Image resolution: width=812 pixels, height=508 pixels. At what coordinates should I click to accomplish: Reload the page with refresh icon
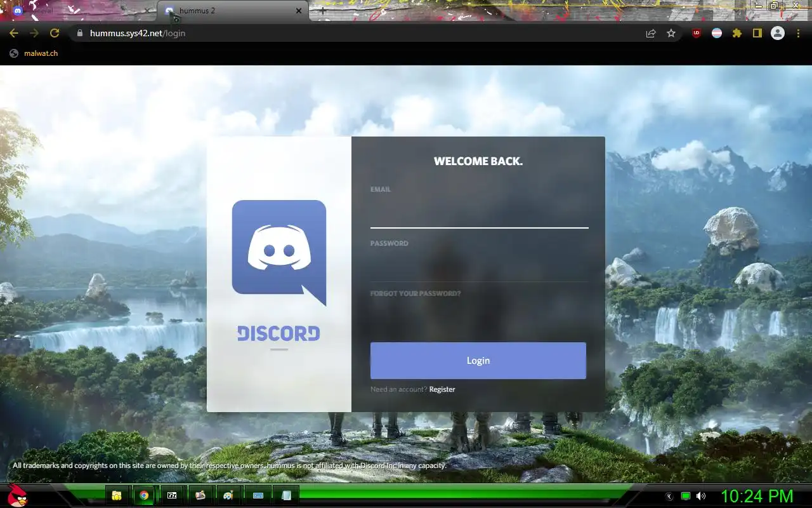click(x=55, y=33)
